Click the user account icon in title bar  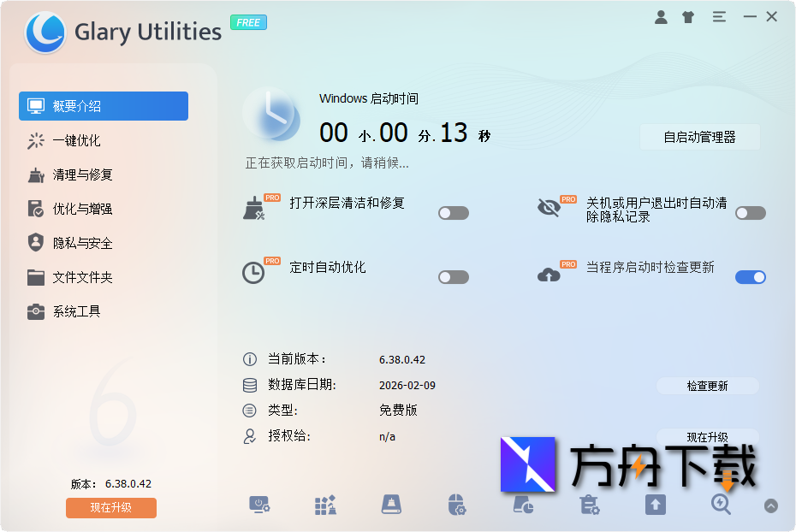pos(661,16)
